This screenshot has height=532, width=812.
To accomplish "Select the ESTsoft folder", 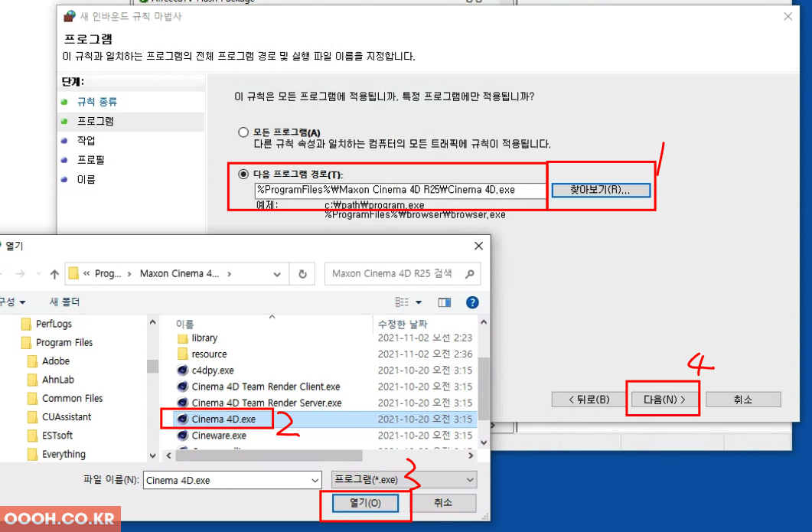I will (57, 436).
